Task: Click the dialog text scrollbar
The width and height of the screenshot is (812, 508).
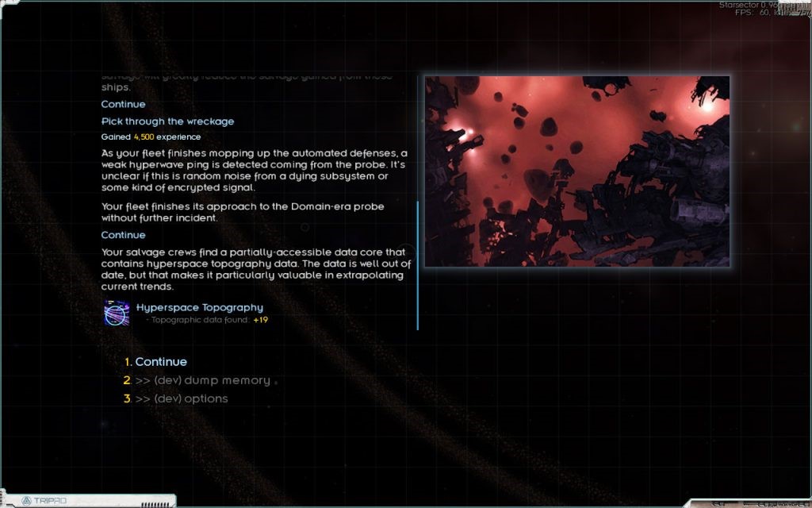Action: pos(417,265)
